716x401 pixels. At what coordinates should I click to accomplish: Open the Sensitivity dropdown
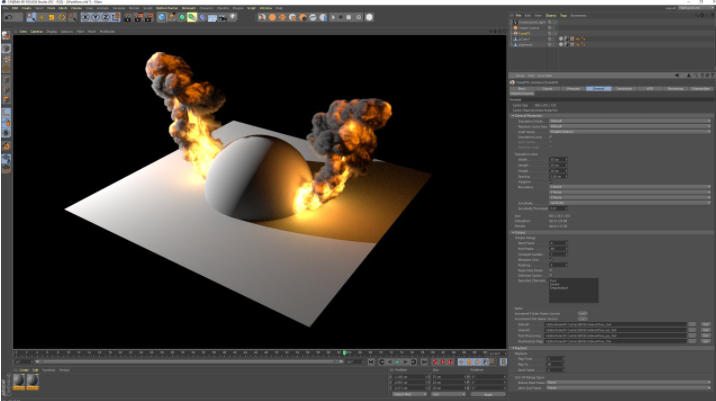click(630, 203)
